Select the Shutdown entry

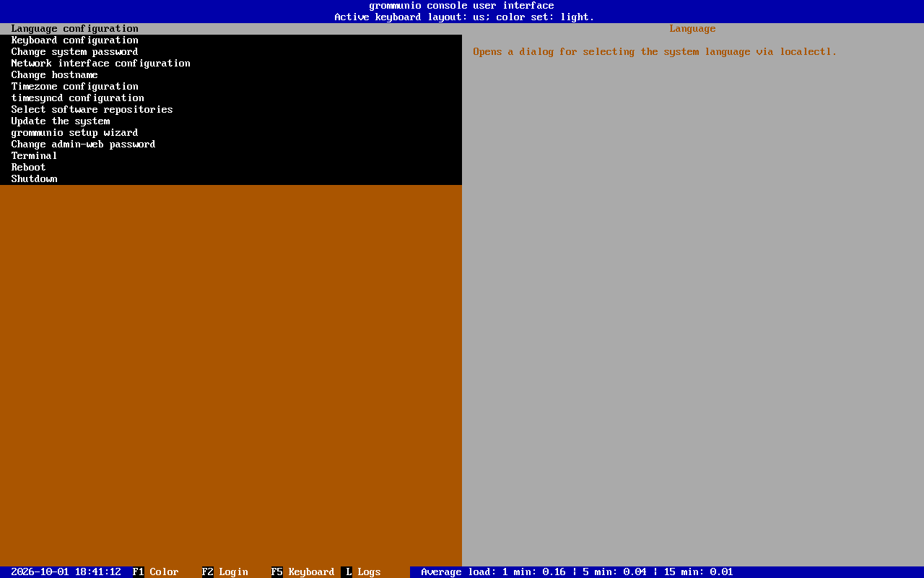231,179
